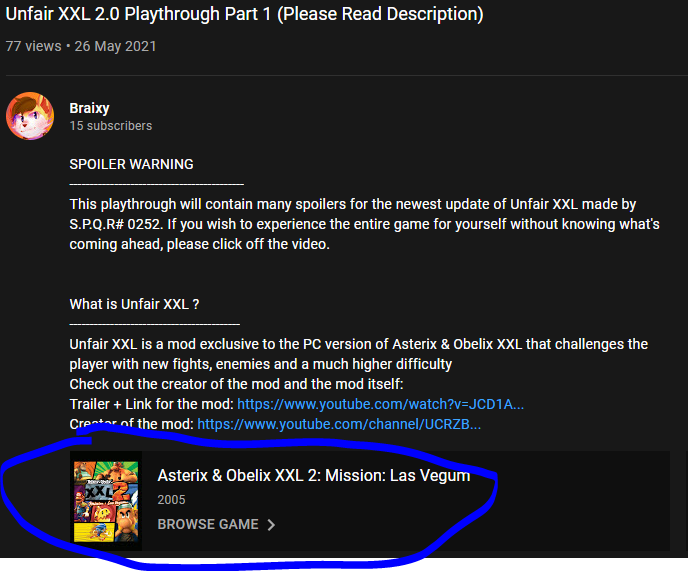The image size is (688, 571).
Task: Open the Braixy channel avatar
Action: click(x=30, y=116)
